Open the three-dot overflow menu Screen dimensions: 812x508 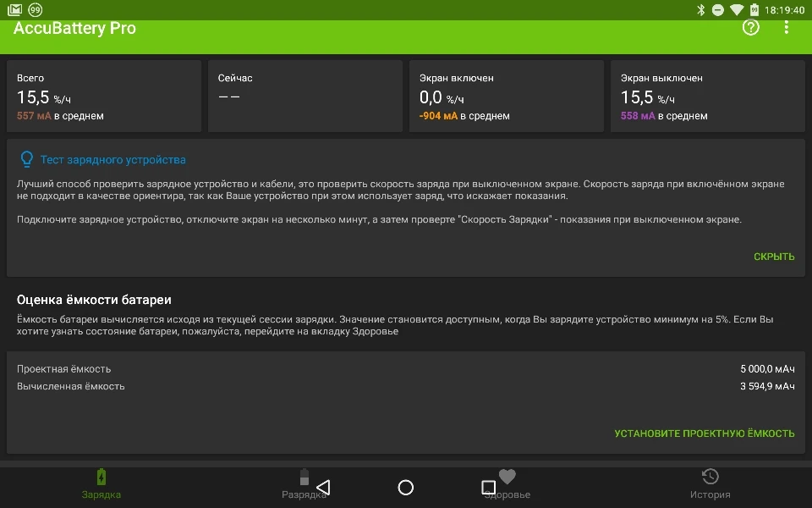click(786, 27)
